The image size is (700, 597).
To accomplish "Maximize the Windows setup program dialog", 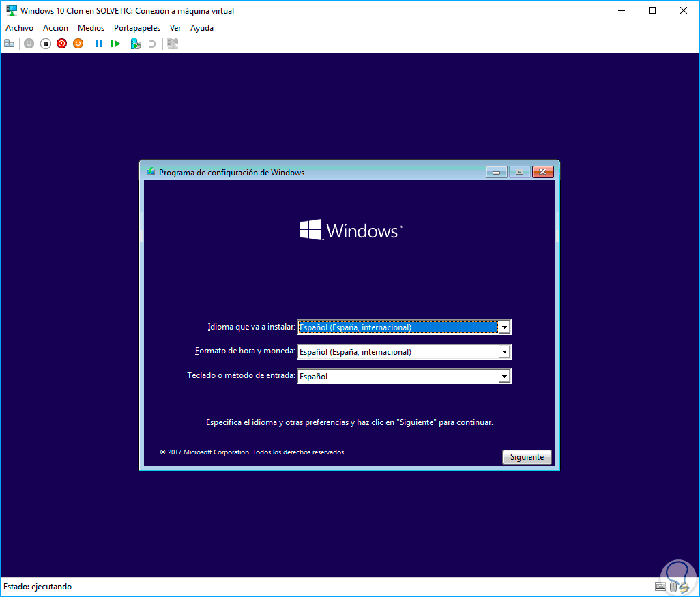I will point(520,172).
